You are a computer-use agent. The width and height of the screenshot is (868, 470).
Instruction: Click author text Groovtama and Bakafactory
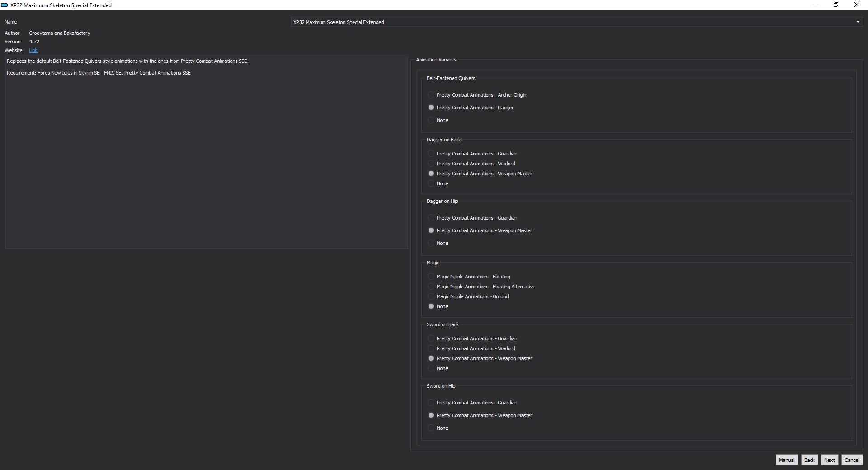[x=60, y=33]
